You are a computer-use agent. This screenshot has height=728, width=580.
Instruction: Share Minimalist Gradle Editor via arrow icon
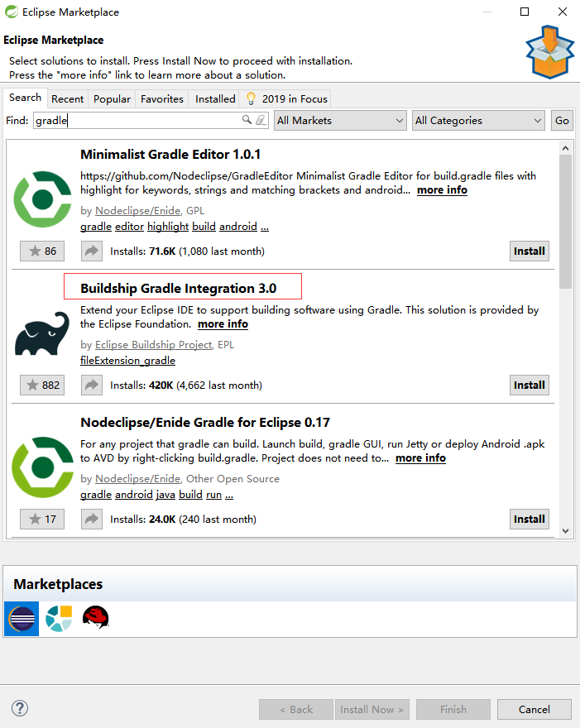92,251
